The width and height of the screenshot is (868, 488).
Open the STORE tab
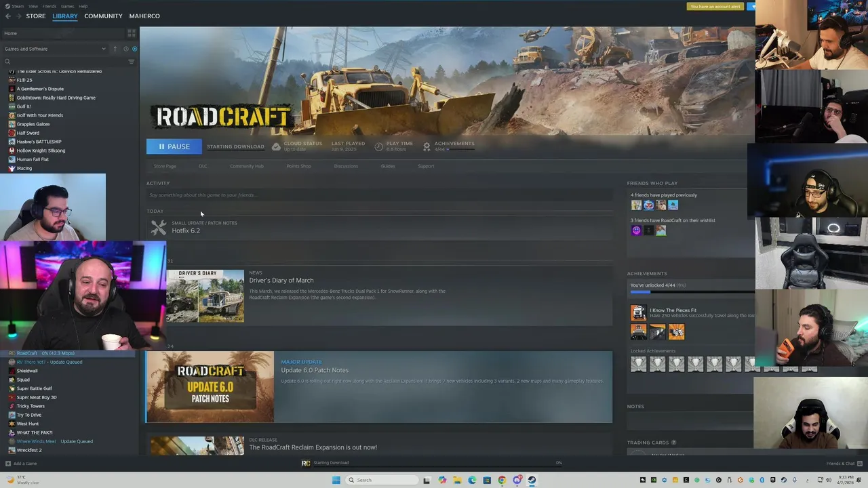click(x=36, y=16)
